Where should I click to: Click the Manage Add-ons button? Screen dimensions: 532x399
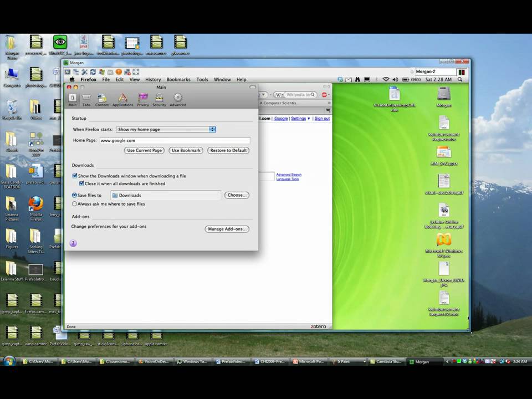pyautogui.click(x=227, y=229)
